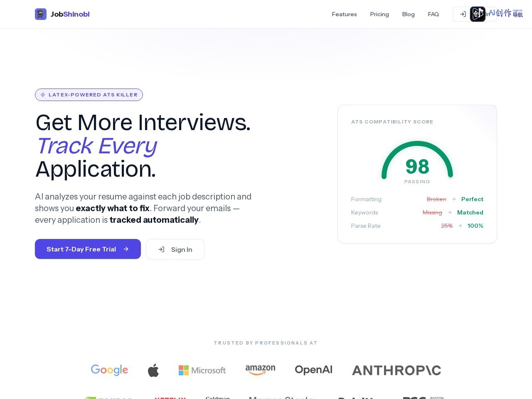532x399 pixels.
Task: Start the 7-Day Free Trial
Action: coord(88,249)
